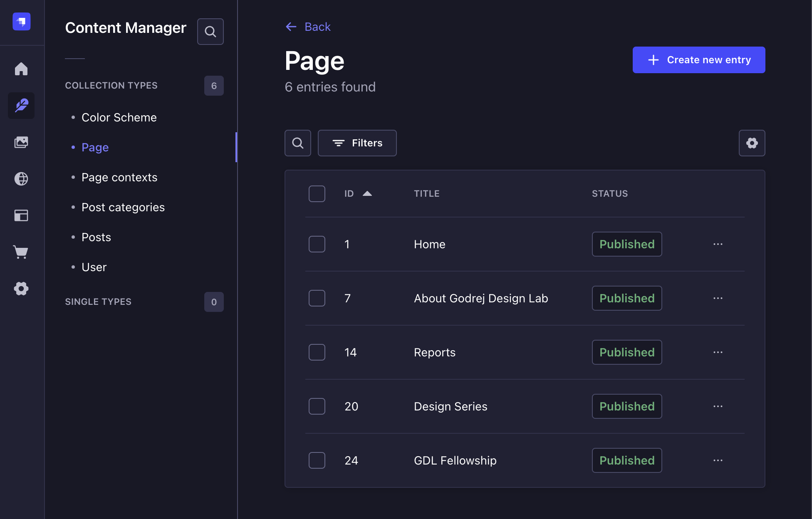
Task: Select Posts collection type
Action: click(x=96, y=237)
